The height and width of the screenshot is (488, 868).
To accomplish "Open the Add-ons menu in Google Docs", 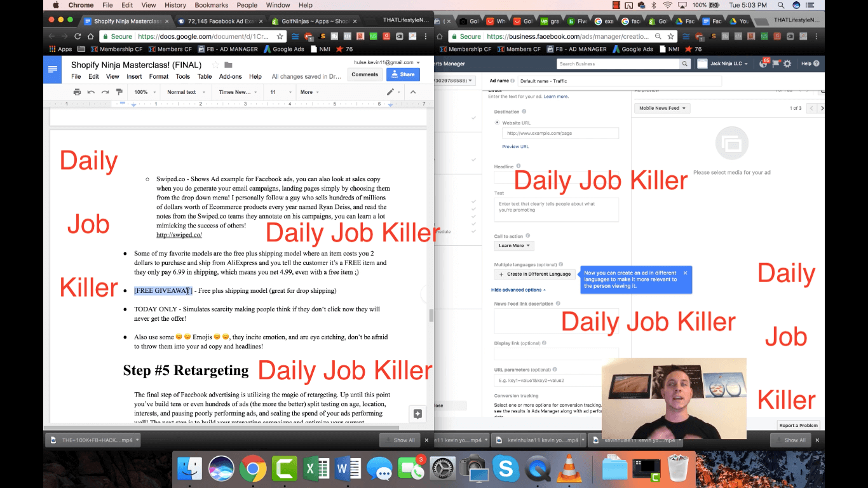I will click(x=230, y=76).
